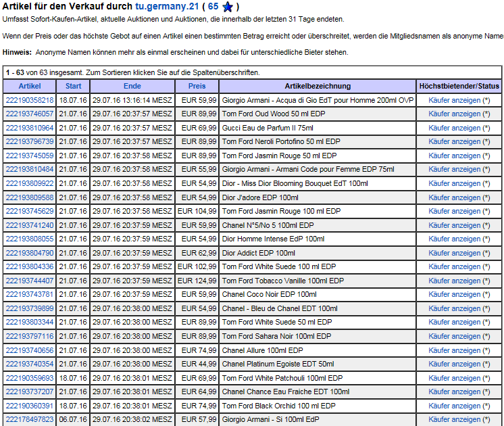
Task: Open item number 222193745059
Action: [30, 156]
